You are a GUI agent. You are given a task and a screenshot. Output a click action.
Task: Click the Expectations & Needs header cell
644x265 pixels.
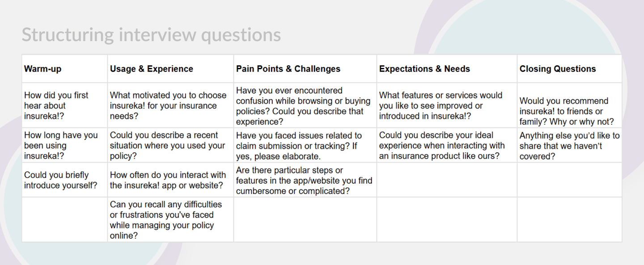point(446,69)
